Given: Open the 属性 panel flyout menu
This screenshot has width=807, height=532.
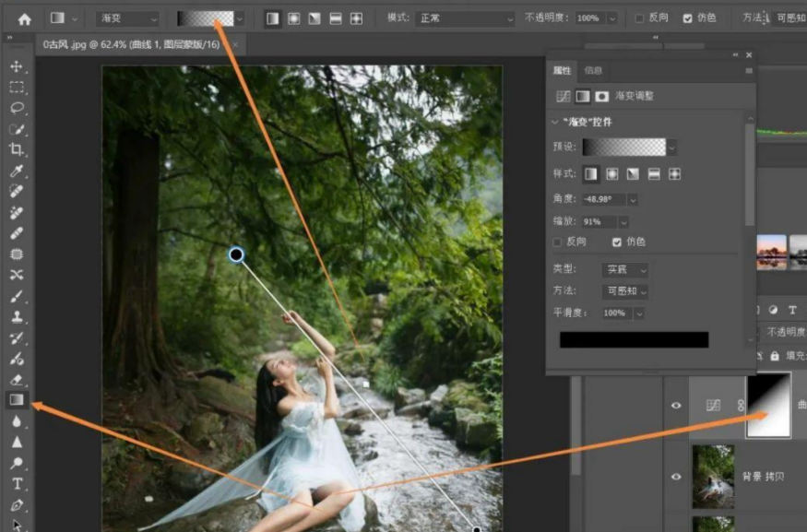Looking at the screenshot, I should [x=748, y=70].
